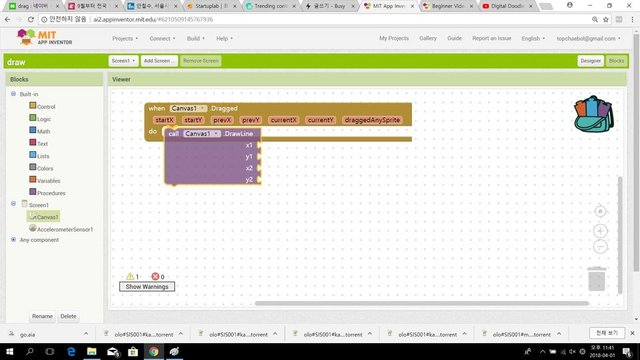Open the Control blocks drawer
Viewport: 640px width, 360px height.
[x=42, y=107]
